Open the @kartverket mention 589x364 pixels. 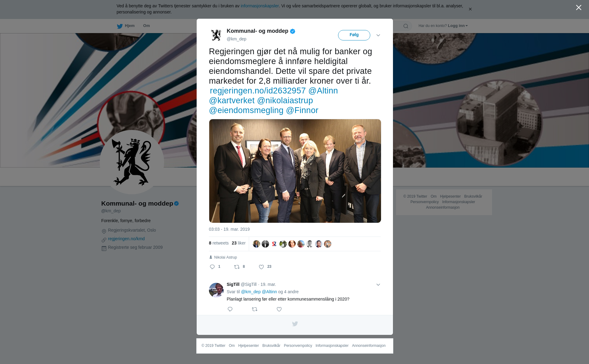point(232,100)
